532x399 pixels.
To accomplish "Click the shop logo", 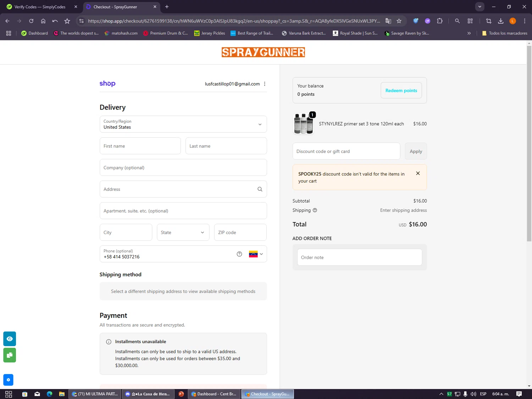I will (x=107, y=84).
